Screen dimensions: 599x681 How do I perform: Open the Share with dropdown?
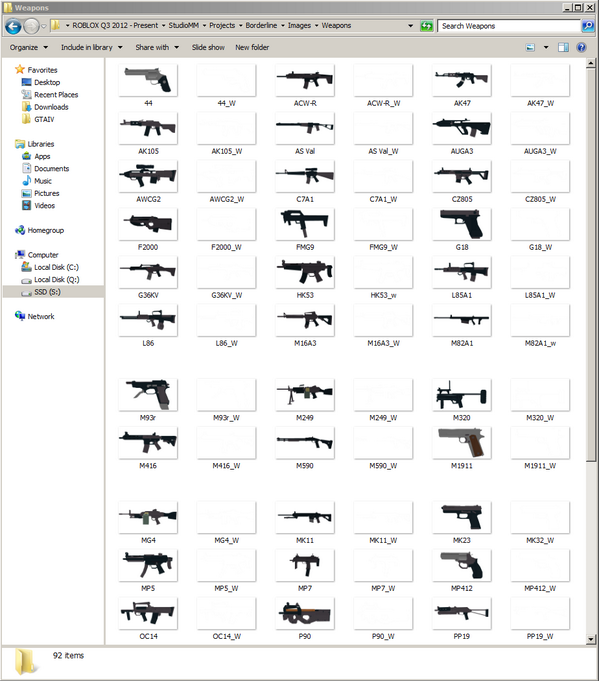157,47
